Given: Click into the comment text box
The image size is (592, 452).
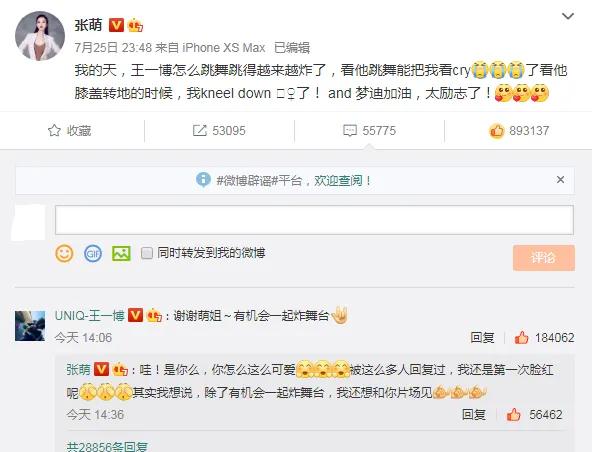Looking at the screenshot, I should point(314,220).
